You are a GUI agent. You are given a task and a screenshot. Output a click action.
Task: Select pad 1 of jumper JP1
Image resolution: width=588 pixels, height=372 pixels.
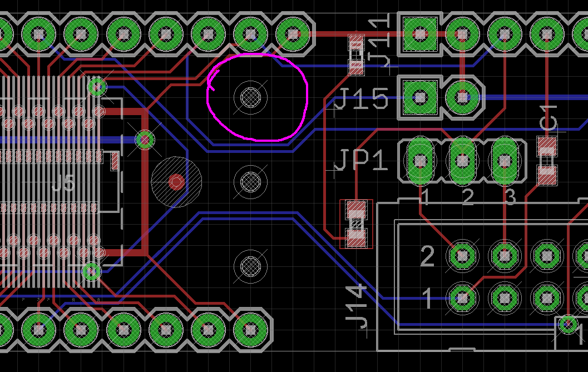[x=420, y=162]
